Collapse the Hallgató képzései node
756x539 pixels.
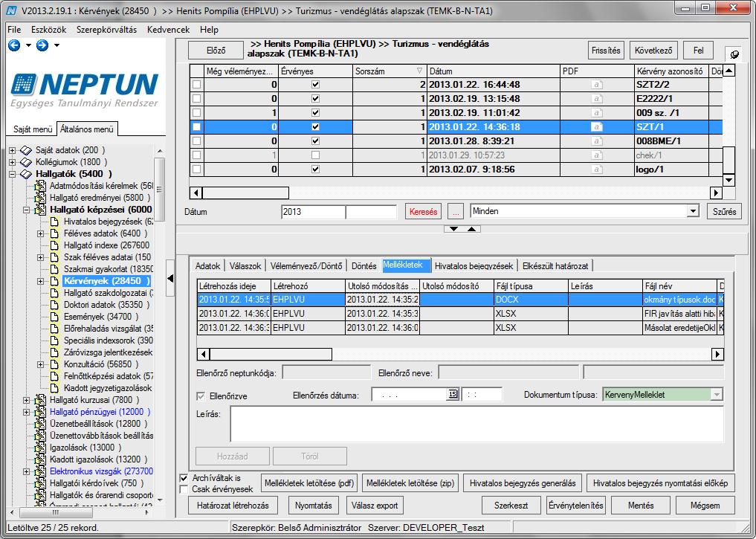pos(27,210)
